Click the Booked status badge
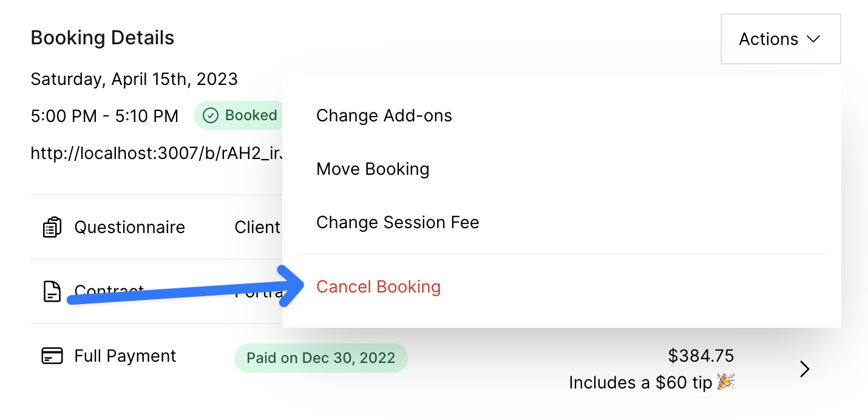The height and width of the screenshot is (420, 868). pyautogui.click(x=240, y=115)
